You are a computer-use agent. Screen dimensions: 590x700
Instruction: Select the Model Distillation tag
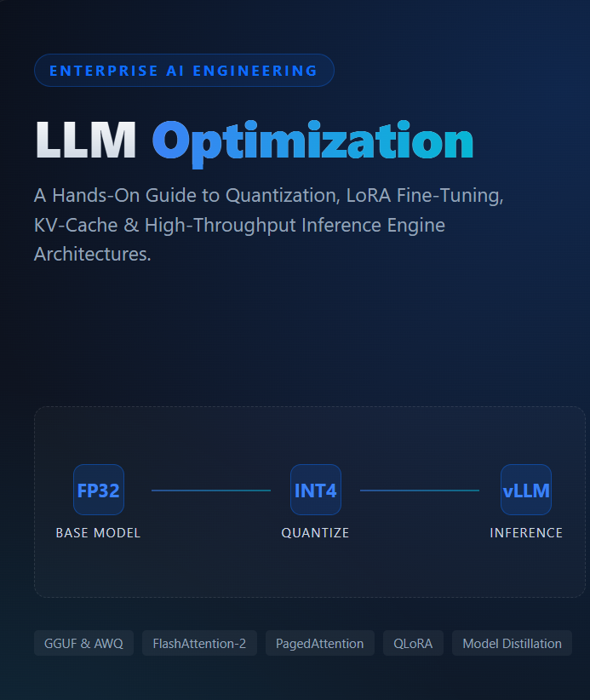click(x=512, y=643)
